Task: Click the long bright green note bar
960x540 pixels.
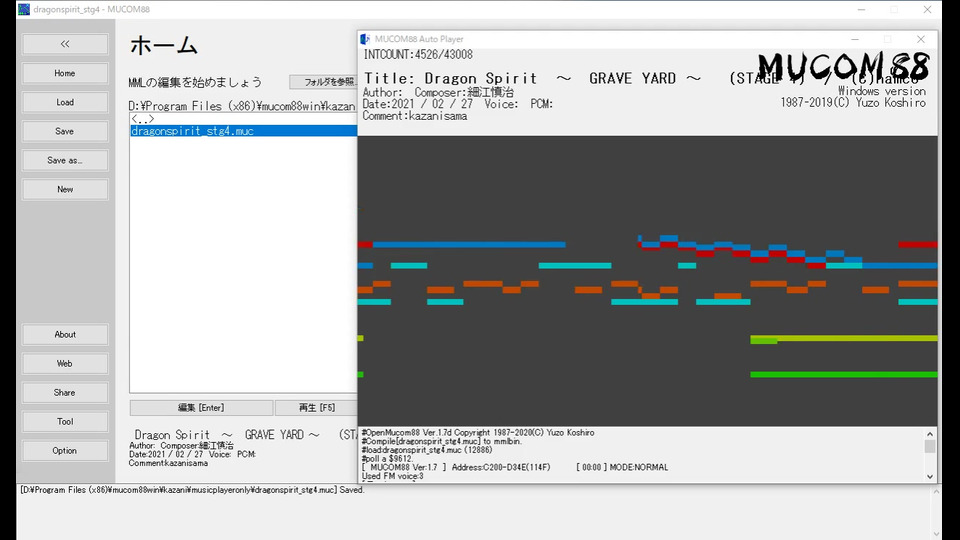Action: [844, 374]
